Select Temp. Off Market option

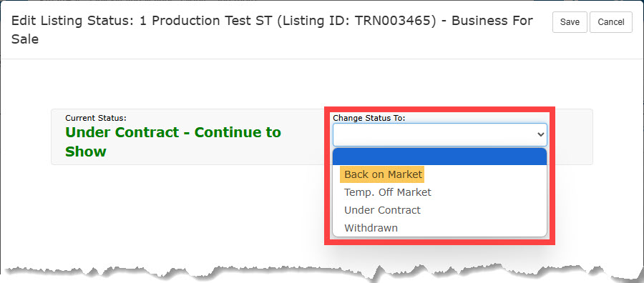click(x=388, y=192)
